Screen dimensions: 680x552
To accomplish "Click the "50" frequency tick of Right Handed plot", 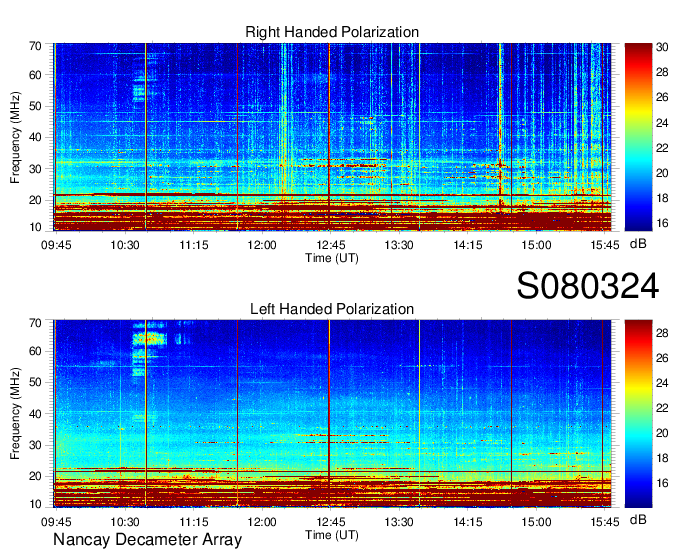I will click(35, 106).
